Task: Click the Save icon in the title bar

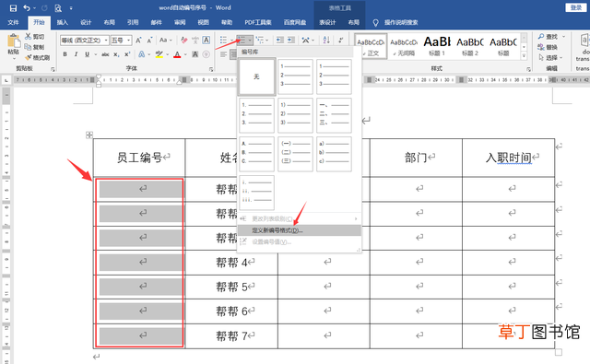Action: 13,8
